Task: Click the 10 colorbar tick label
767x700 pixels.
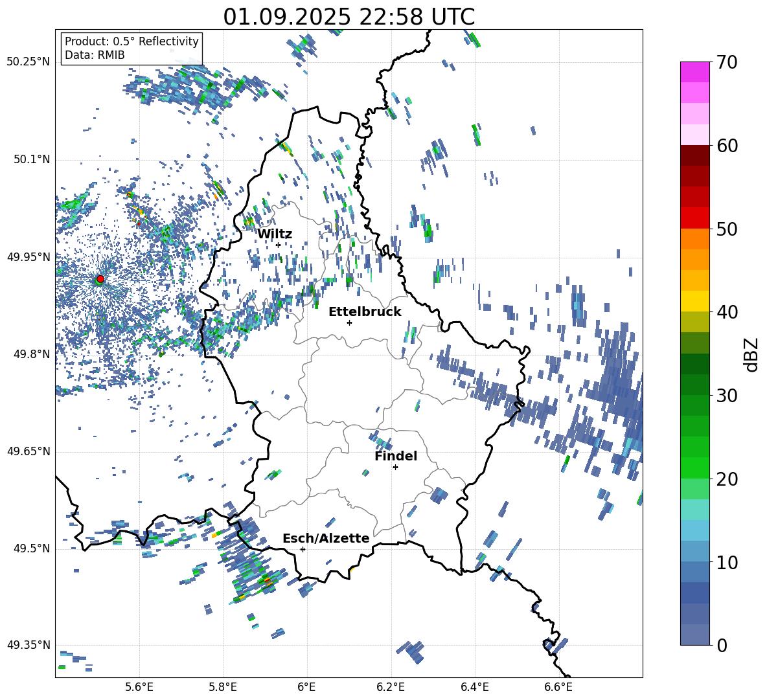Action: [727, 562]
